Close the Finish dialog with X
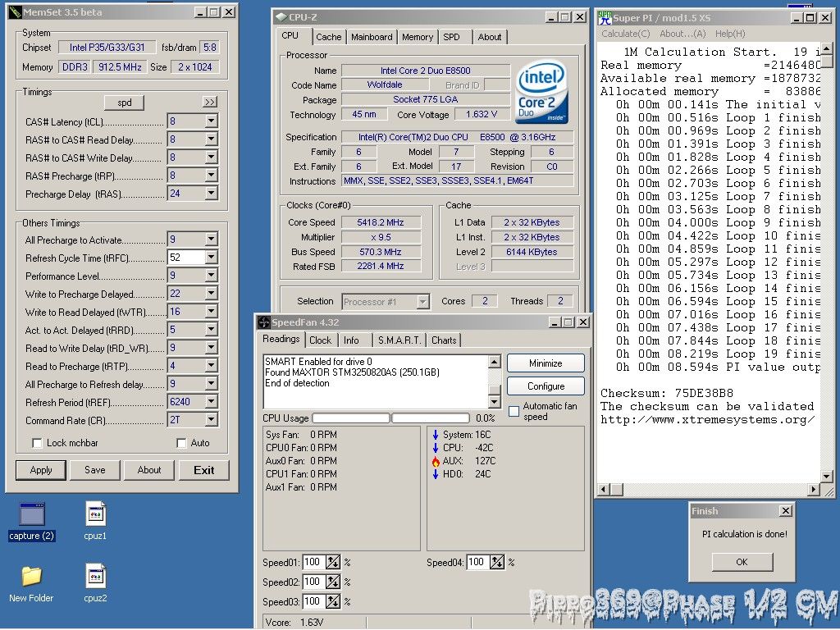The height and width of the screenshot is (630, 840). pyautogui.click(x=785, y=511)
